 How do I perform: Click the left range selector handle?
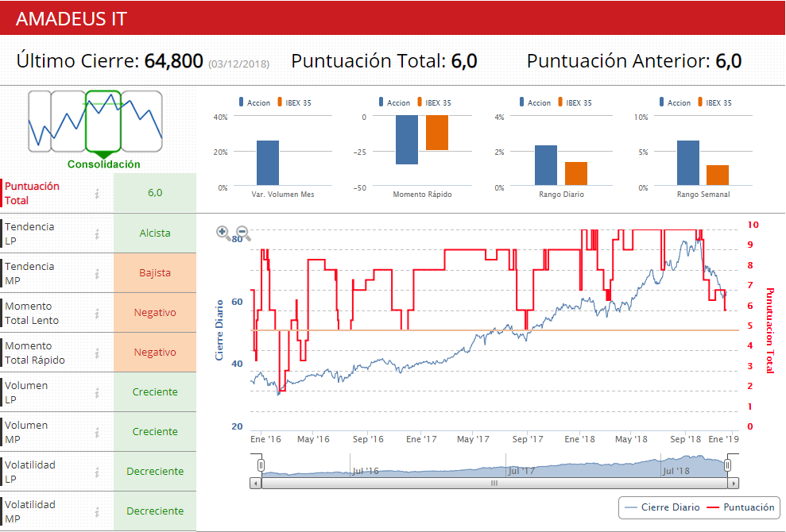[x=261, y=465]
